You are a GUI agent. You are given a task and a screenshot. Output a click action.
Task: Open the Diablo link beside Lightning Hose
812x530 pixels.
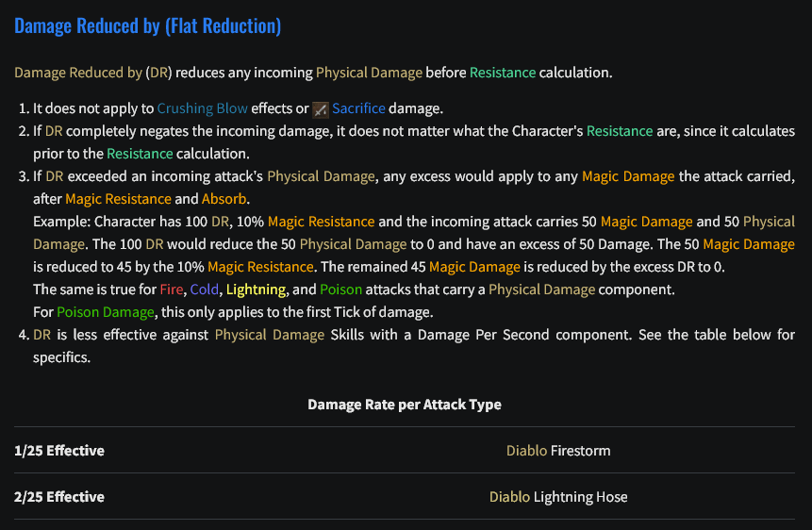[509, 497]
